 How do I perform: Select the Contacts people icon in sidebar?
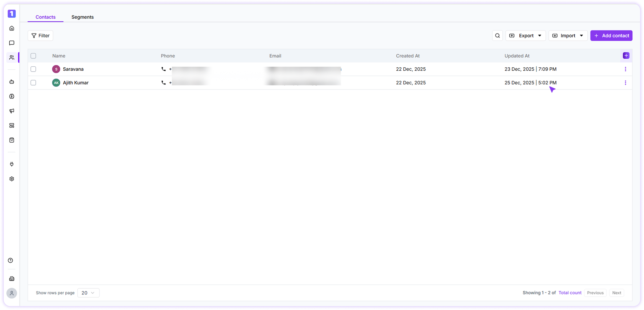pos(12,57)
